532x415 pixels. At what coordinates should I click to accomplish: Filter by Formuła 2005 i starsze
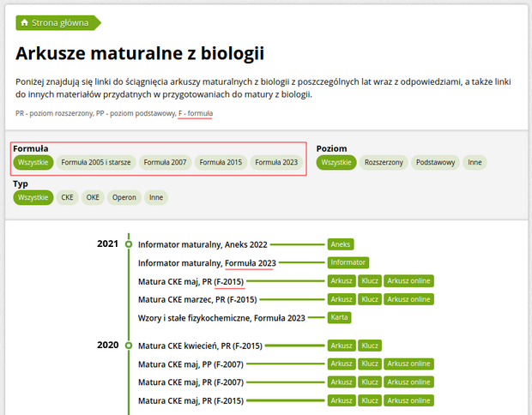click(x=96, y=162)
